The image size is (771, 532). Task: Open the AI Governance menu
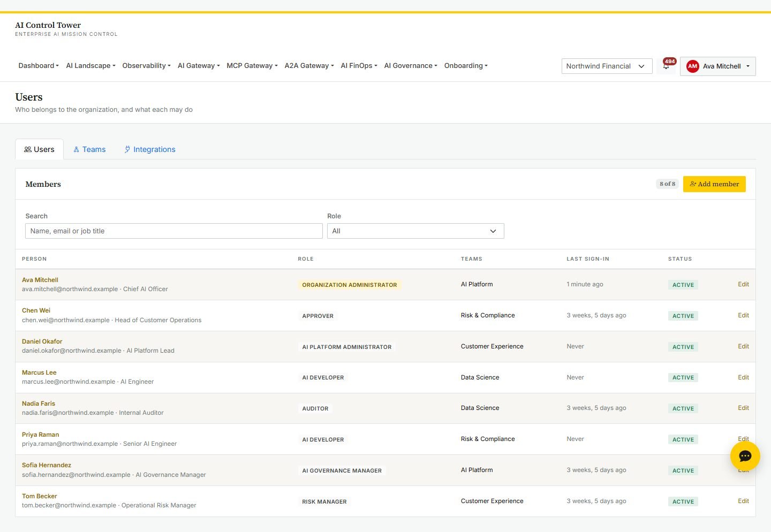click(x=411, y=66)
